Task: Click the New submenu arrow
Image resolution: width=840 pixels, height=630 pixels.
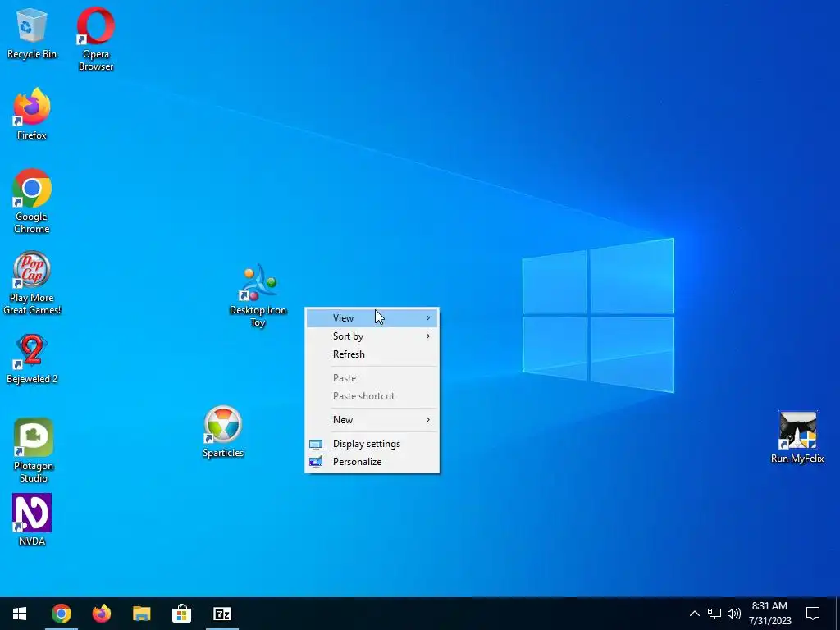Action: pyautogui.click(x=427, y=420)
